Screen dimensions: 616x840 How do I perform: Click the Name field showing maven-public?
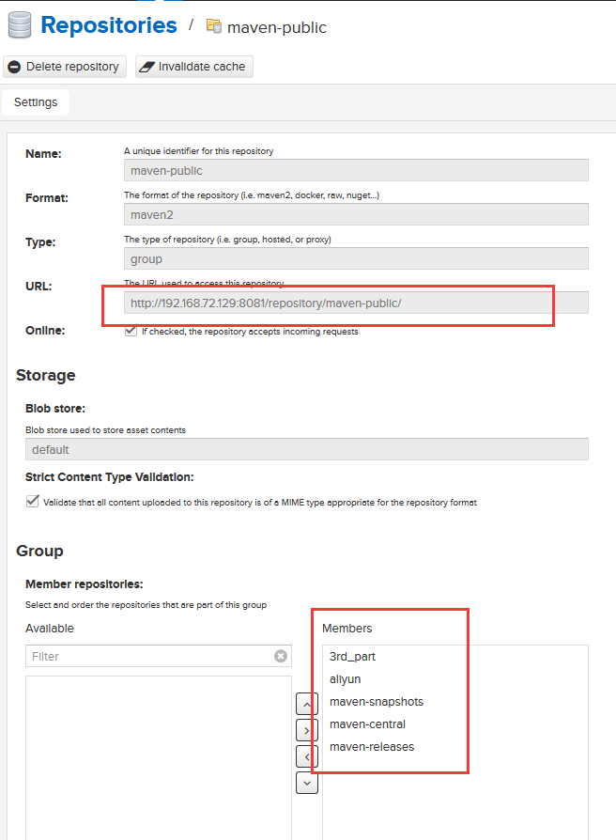(x=356, y=170)
